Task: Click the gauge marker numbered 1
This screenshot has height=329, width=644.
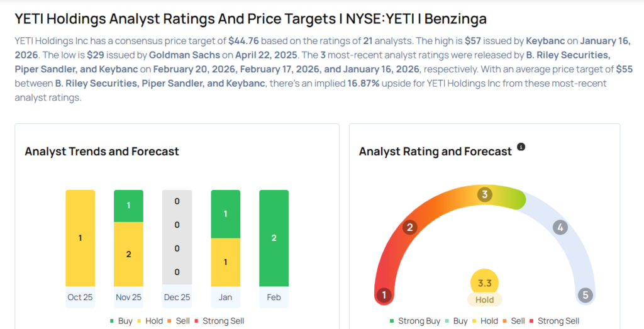Action: pos(384,295)
